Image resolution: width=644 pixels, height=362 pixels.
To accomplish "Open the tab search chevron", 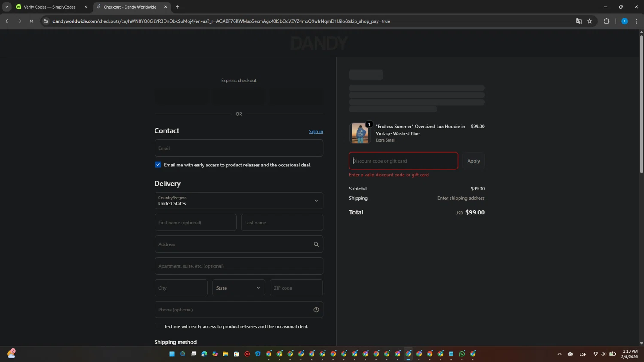I will tap(6, 7).
